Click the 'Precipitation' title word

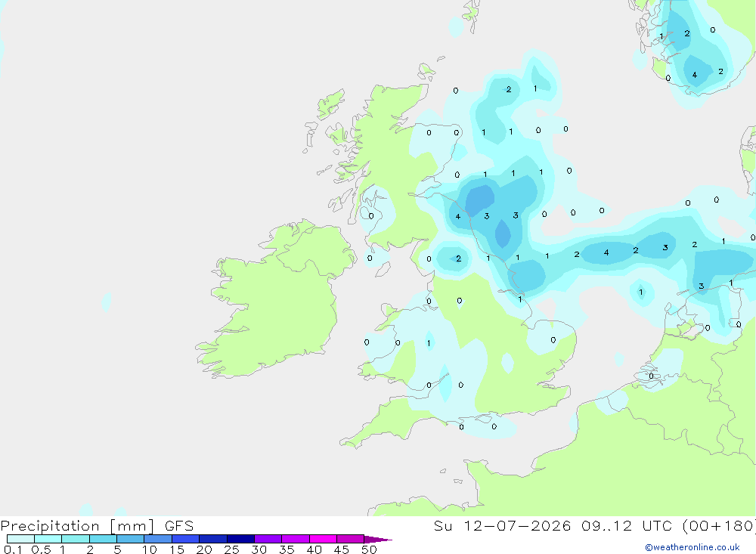[50, 525]
